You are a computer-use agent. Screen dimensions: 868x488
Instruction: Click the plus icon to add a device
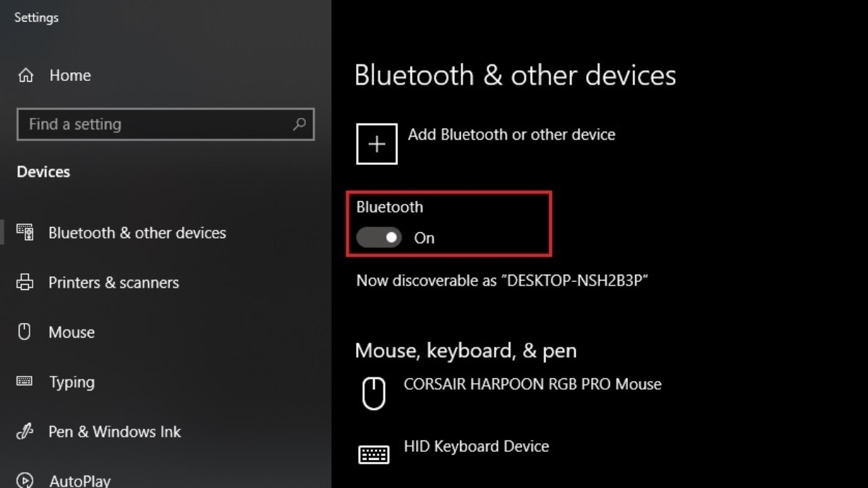[377, 144]
